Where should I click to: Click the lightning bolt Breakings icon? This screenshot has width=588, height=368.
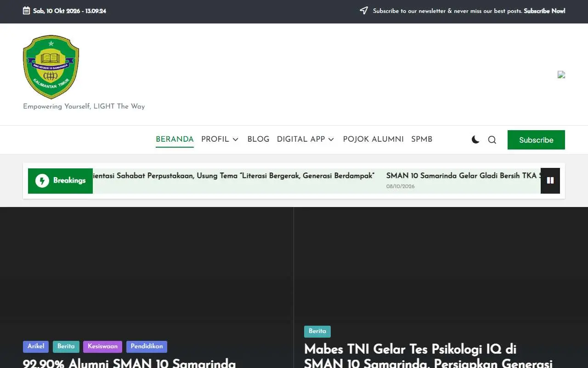42,181
